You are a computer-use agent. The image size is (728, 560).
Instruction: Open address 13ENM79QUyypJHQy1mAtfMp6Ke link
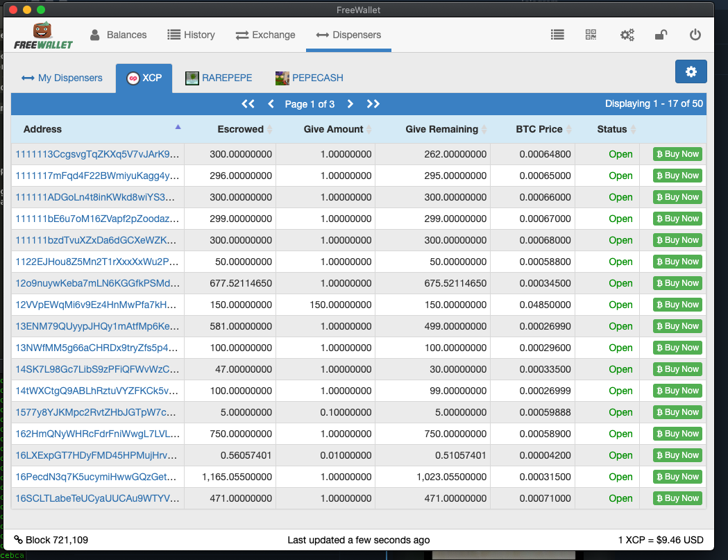click(x=96, y=326)
